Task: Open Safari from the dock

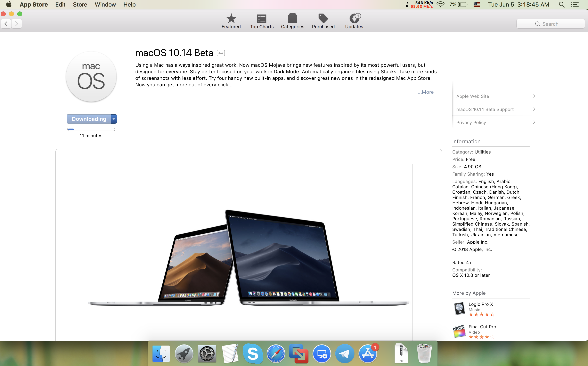Action: pos(276,354)
